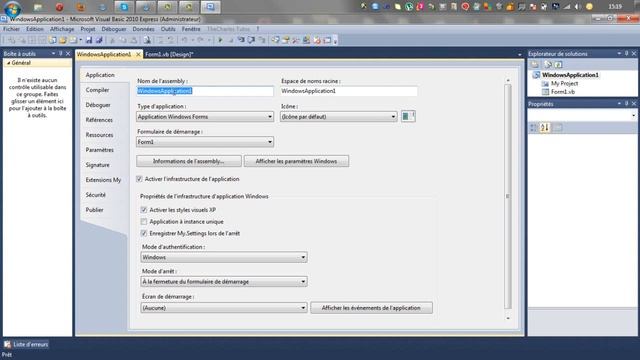Click the Save (diskette) toolbar icon
This screenshot has width=640, height=360.
click(89, 40)
